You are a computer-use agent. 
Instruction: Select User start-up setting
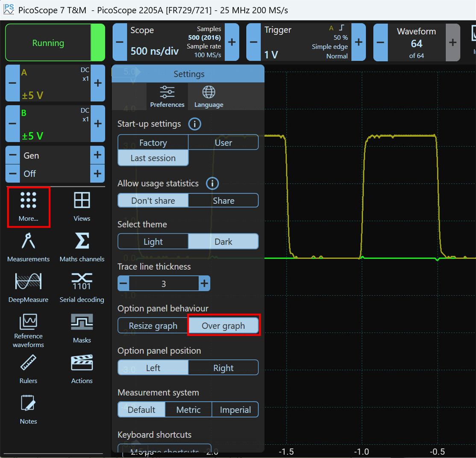tap(223, 142)
